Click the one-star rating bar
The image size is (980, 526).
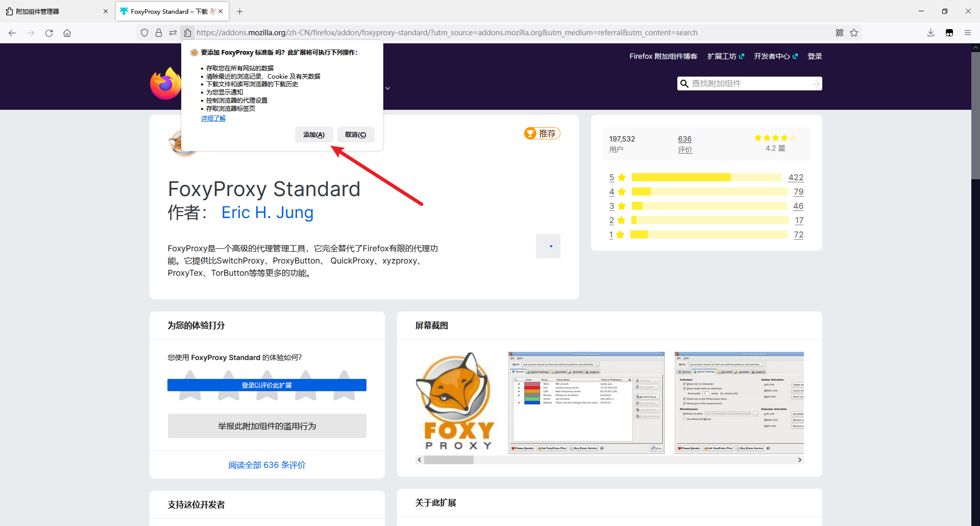(x=709, y=234)
